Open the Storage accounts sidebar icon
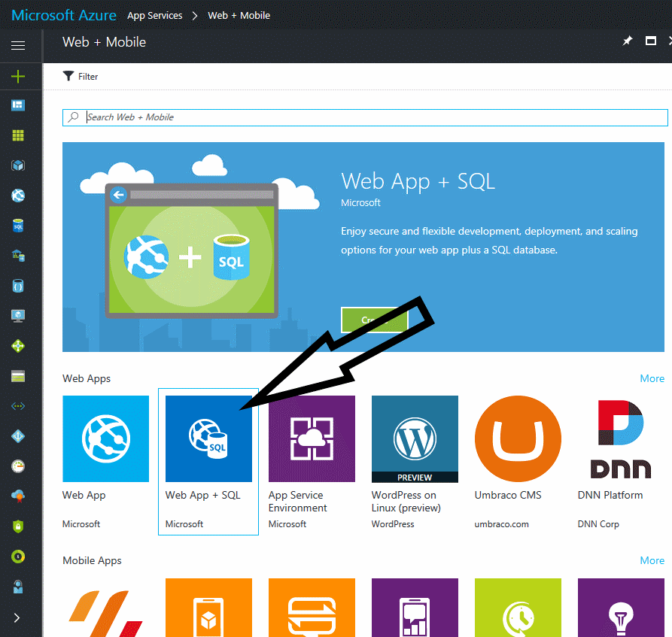The image size is (672, 637). click(x=18, y=376)
